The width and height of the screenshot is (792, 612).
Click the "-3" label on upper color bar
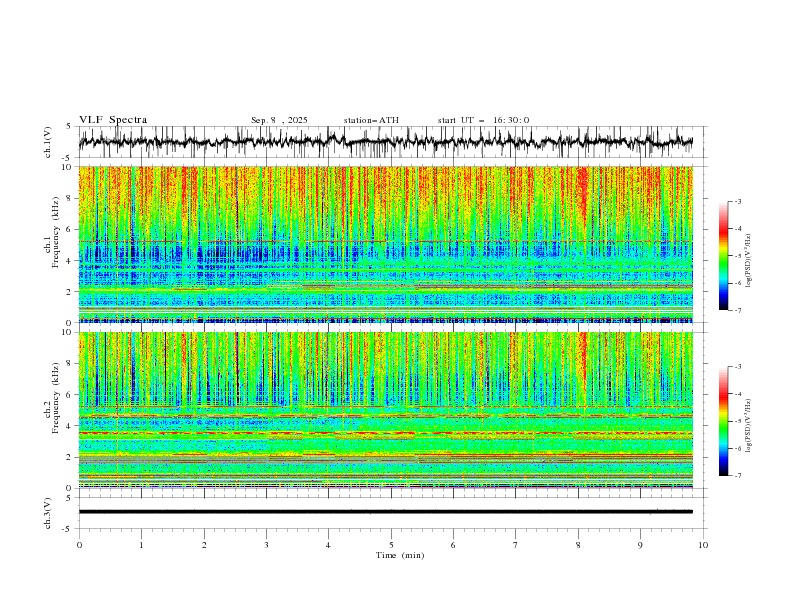738,201
